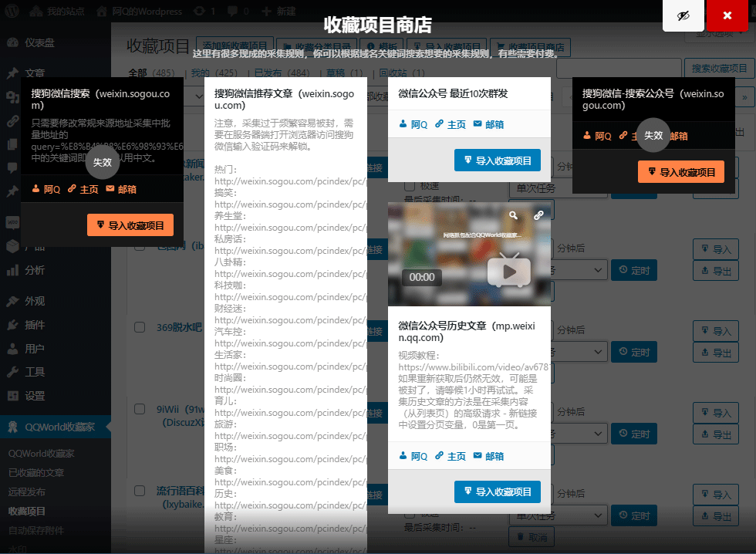
Task: Click the updates counter icon in admin bar
Action: pos(204,11)
